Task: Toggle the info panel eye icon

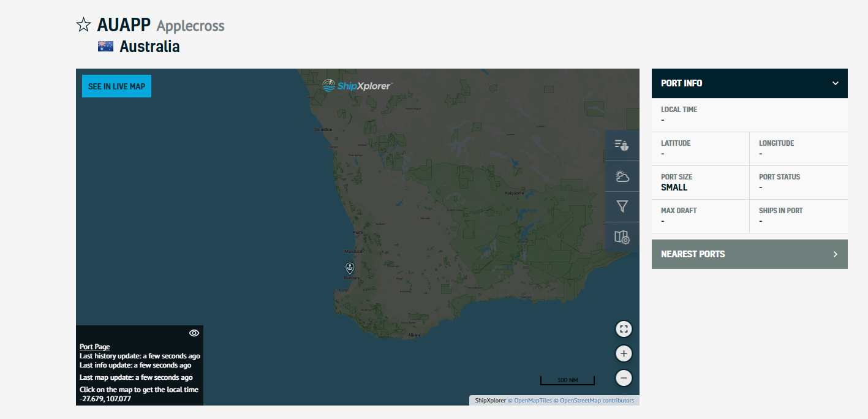Action: [x=194, y=333]
